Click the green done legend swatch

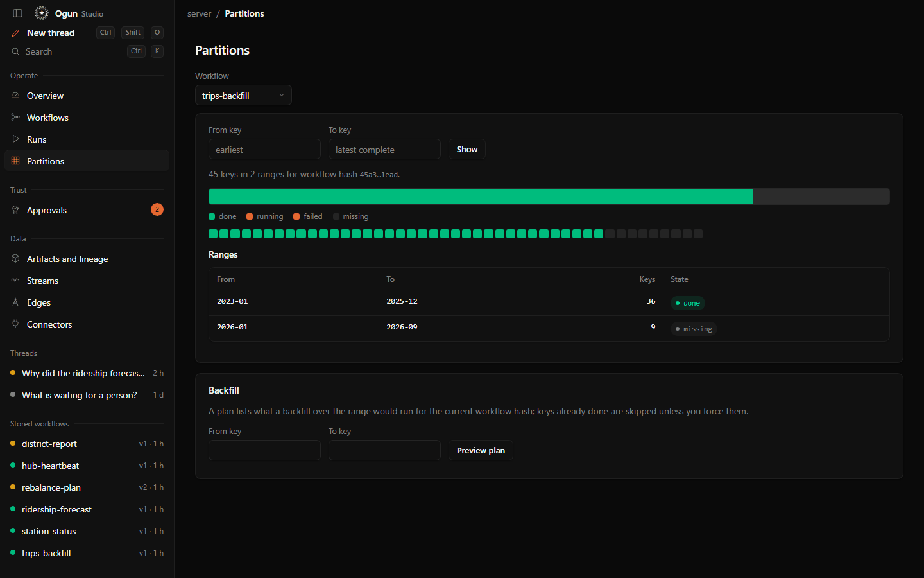coord(212,216)
